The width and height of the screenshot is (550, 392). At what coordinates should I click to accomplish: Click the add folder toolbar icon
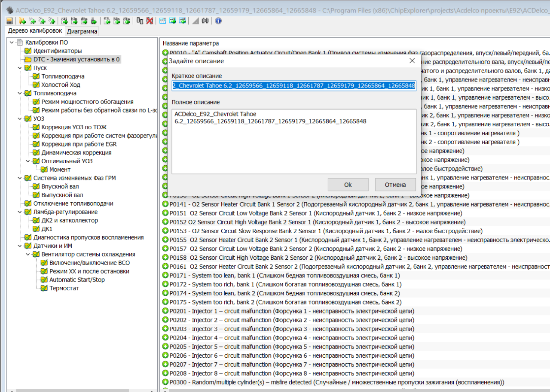point(22,21)
